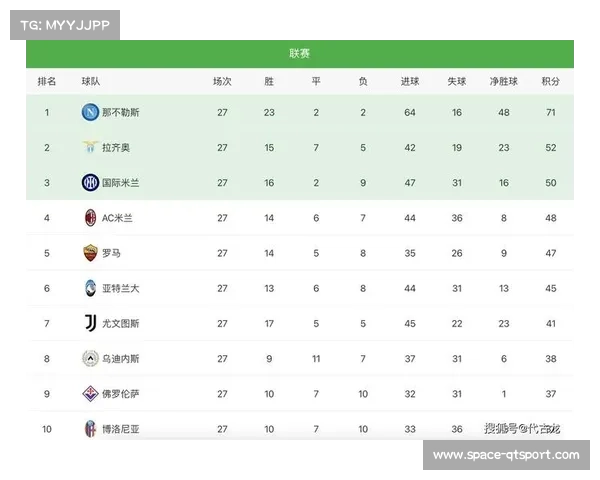Click the Napoli club crest icon
Screen dimensions: 600x480
pos(90,112)
